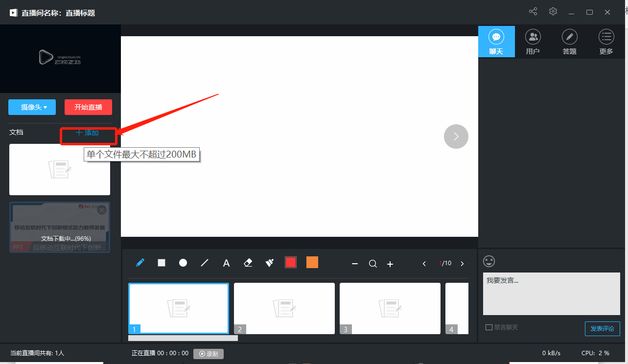
Task: Select the downloading PPT document card
Action: (60, 227)
